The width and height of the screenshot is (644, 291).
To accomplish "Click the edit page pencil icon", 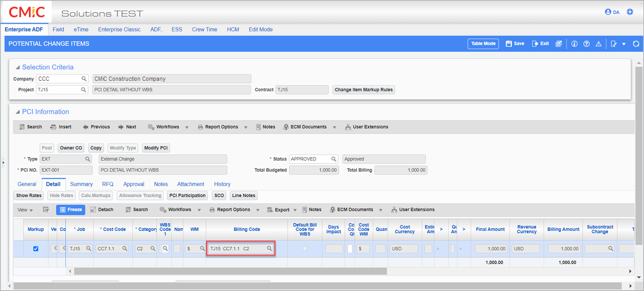I will [x=614, y=44].
